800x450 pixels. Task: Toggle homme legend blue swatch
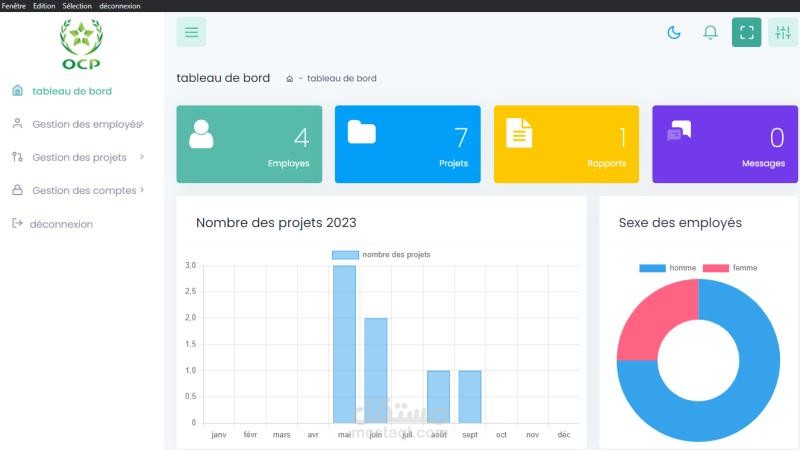(653, 268)
